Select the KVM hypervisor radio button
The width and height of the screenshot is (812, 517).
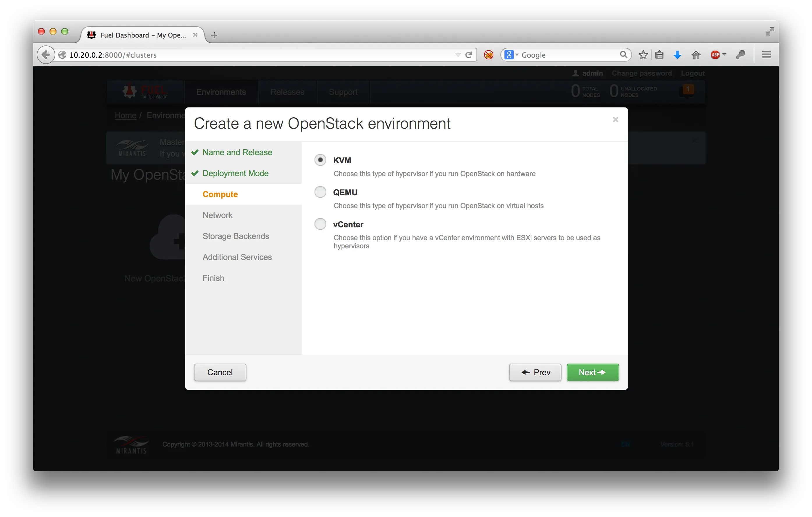(x=320, y=160)
